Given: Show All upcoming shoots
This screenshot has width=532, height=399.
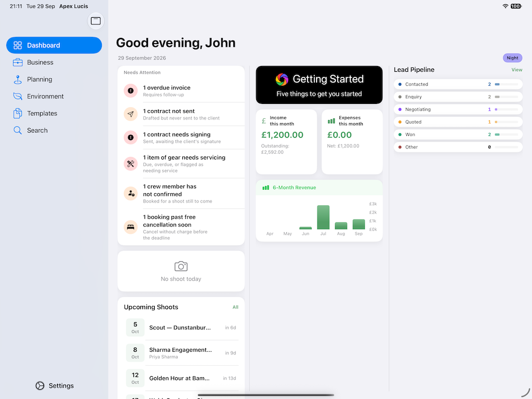Looking at the screenshot, I should point(235,307).
